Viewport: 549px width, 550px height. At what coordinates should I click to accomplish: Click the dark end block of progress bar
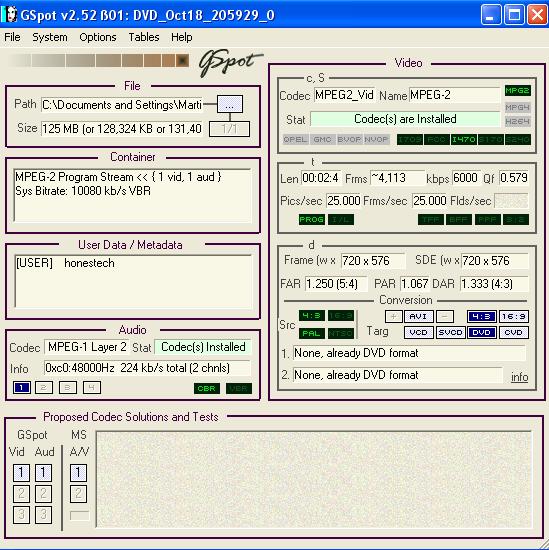[182, 60]
